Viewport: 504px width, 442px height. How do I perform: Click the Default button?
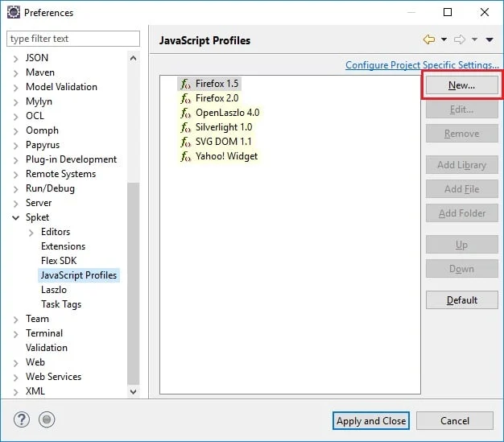[462, 300]
